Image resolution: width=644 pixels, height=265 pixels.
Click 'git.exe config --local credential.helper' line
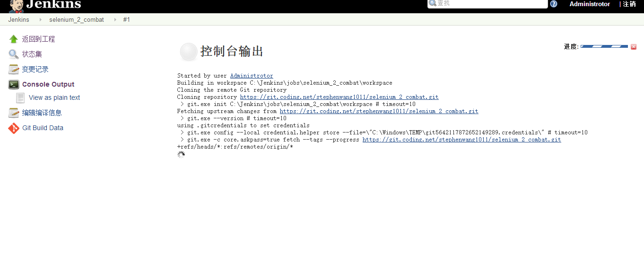(x=384, y=132)
